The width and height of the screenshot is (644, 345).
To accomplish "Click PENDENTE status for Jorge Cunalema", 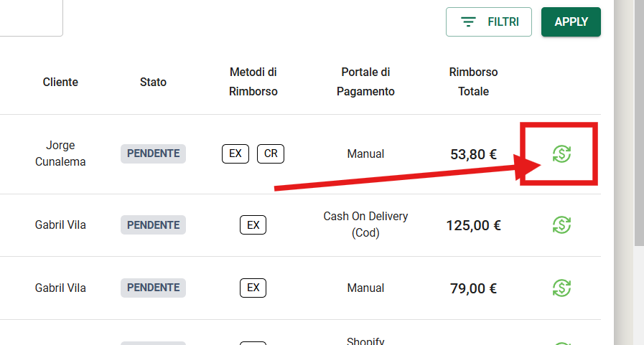I will (153, 153).
